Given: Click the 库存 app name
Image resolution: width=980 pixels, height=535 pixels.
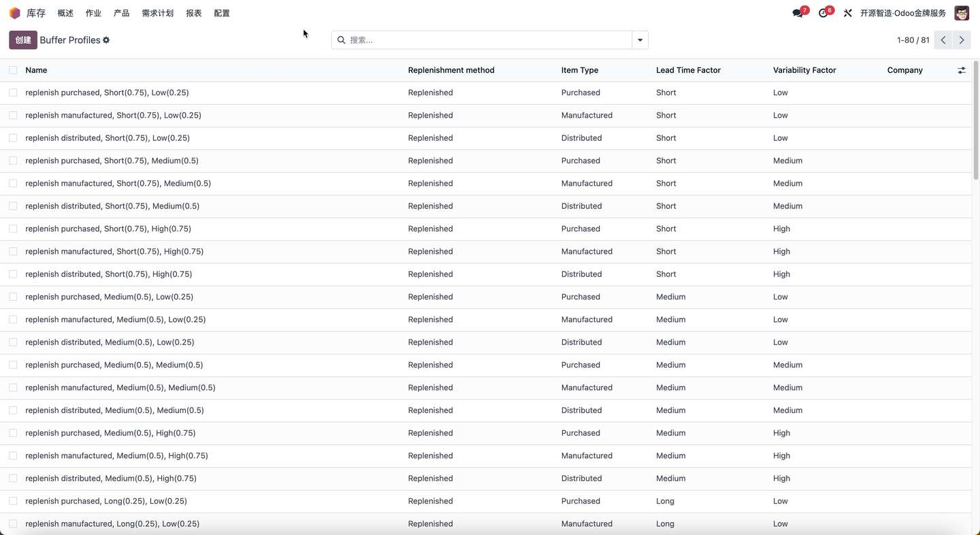Looking at the screenshot, I should coord(36,13).
